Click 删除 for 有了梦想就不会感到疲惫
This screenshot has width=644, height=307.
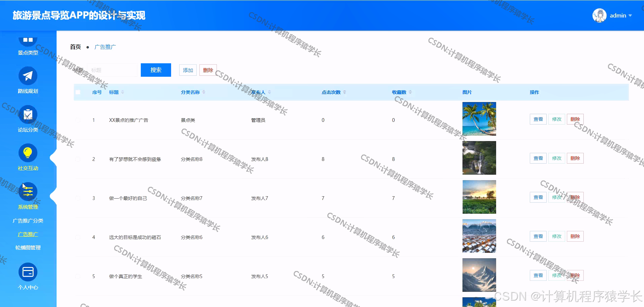click(x=575, y=158)
